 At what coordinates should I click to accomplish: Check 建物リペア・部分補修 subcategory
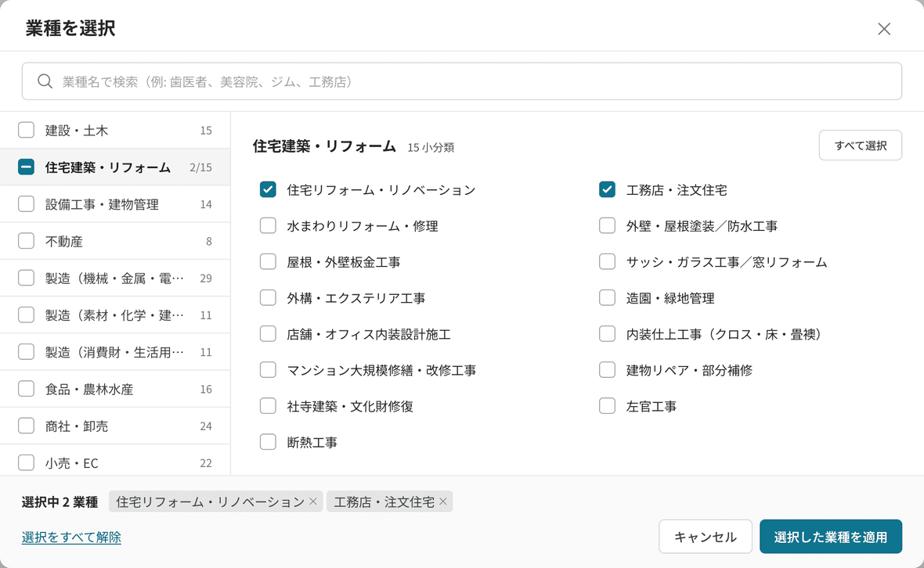point(607,370)
